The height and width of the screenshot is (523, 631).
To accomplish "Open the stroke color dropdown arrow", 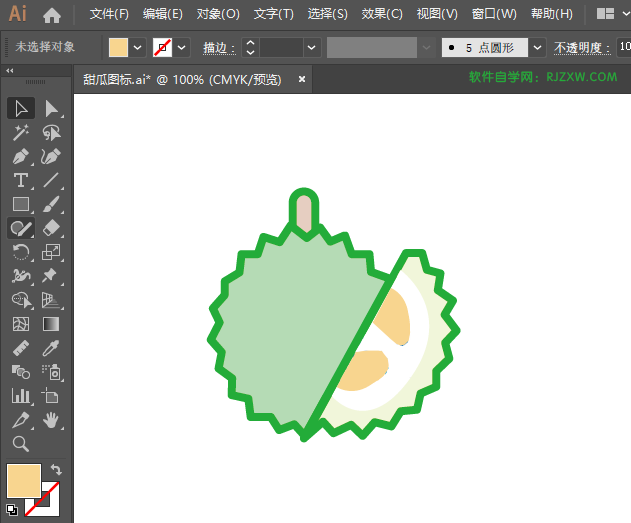I will pos(182,48).
